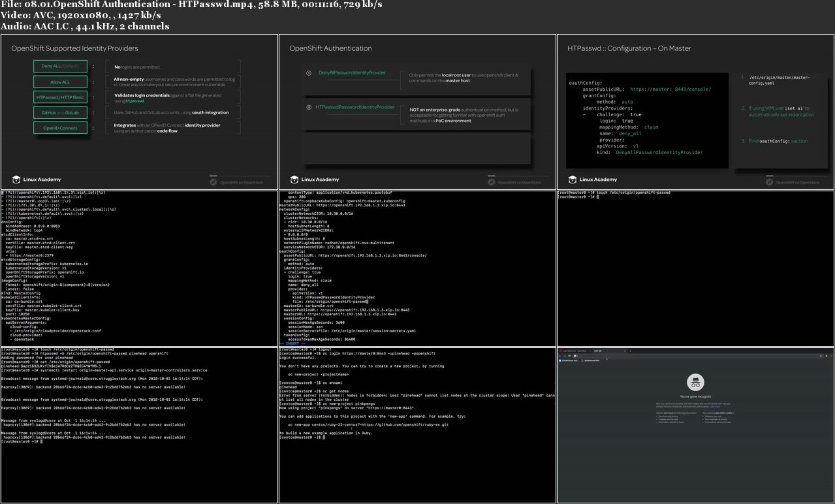
Task: Open the vim thumbnail with '-- INSERT --' mode
Action: [x=417, y=268]
